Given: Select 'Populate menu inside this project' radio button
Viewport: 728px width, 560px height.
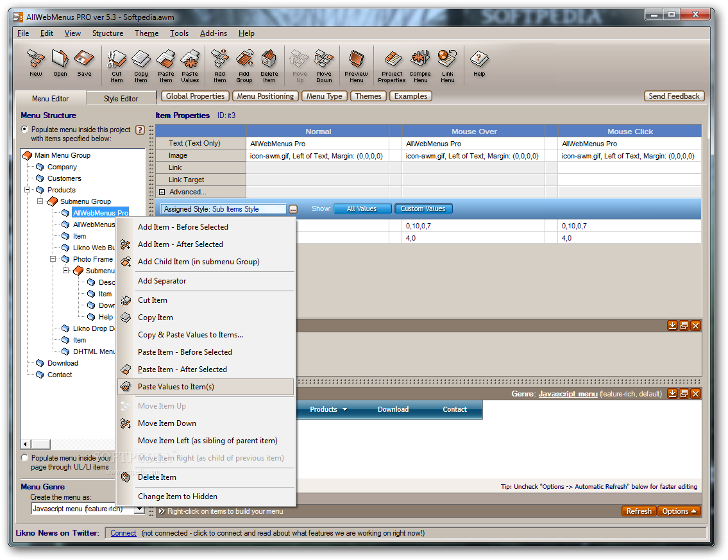Looking at the screenshot, I should pyautogui.click(x=24, y=130).
